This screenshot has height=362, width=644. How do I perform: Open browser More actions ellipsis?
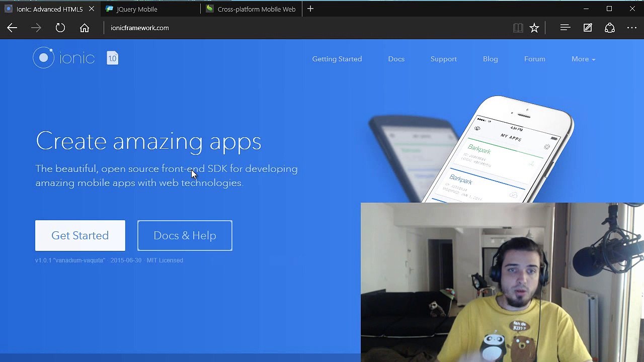[632, 28]
